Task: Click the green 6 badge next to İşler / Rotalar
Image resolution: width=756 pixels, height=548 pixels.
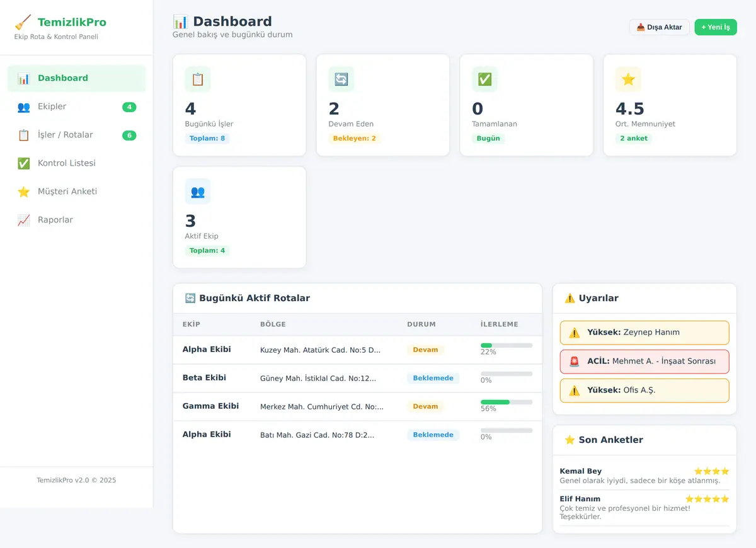Action: tap(129, 135)
